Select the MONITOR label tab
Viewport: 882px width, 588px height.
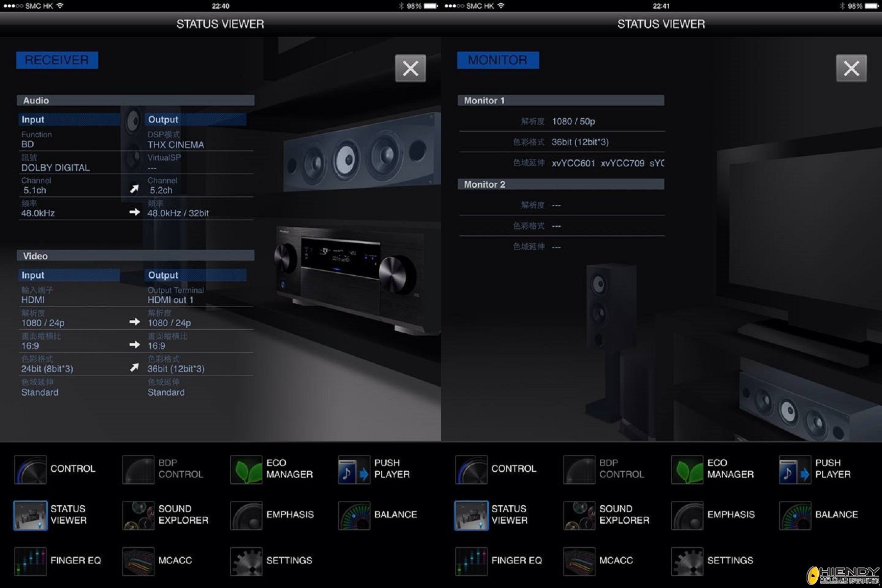coord(498,60)
